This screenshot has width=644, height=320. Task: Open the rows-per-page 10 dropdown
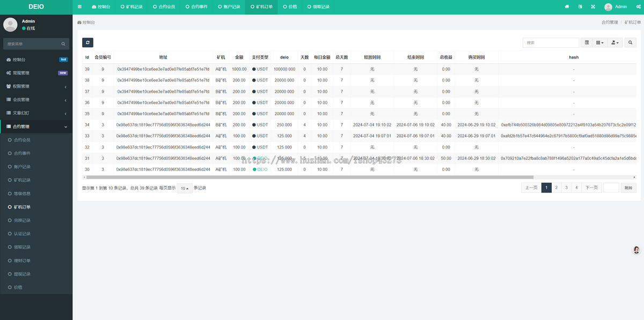tap(185, 188)
